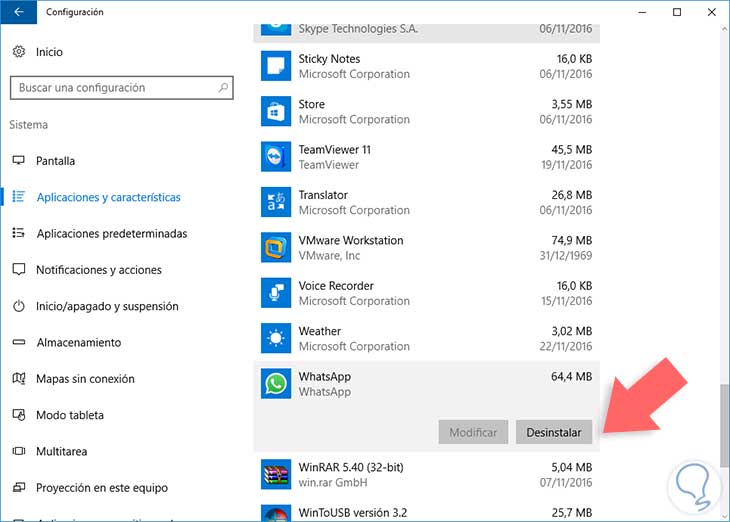Select the Weather app name

(x=319, y=331)
